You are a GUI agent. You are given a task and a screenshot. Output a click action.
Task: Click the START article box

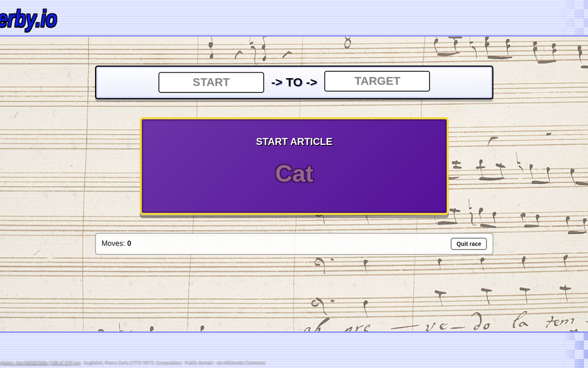coord(211,82)
